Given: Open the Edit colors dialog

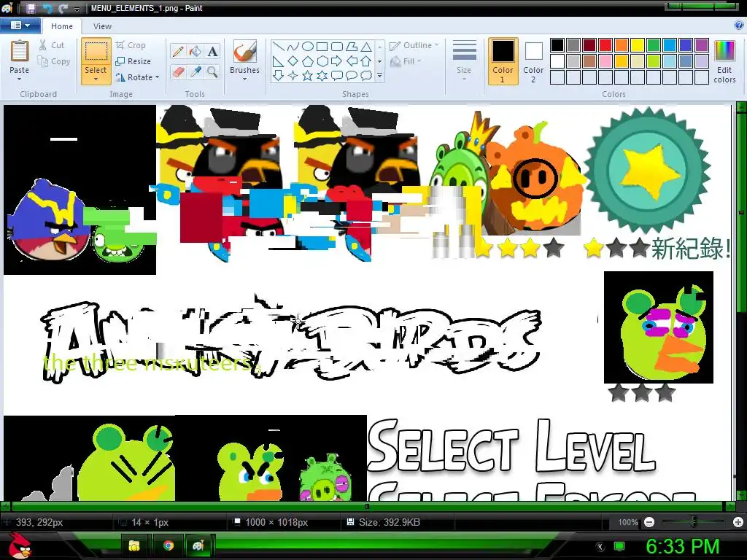Looking at the screenshot, I should click(x=724, y=61).
